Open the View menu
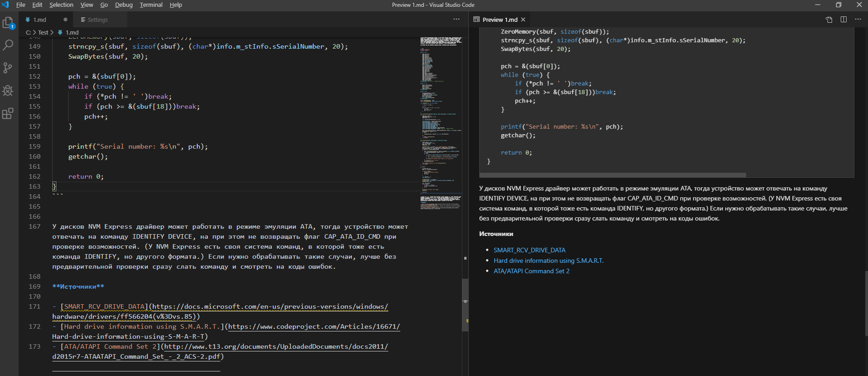This screenshot has width=868, height=376. [x=87, y=5]
